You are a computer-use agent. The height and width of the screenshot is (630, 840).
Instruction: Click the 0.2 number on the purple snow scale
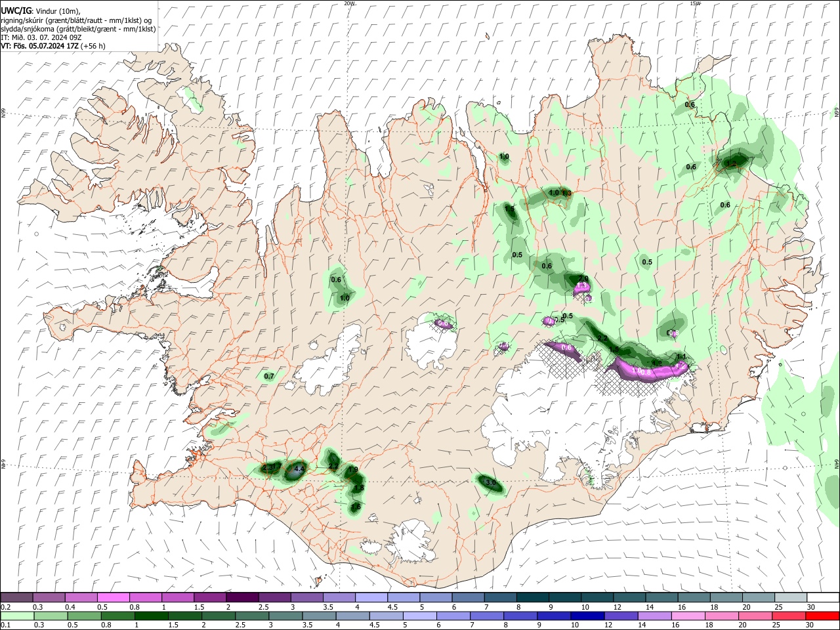(x=5, y=607)
